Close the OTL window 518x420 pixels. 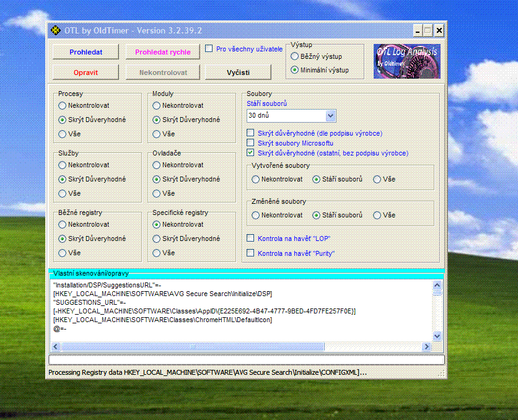439,31
